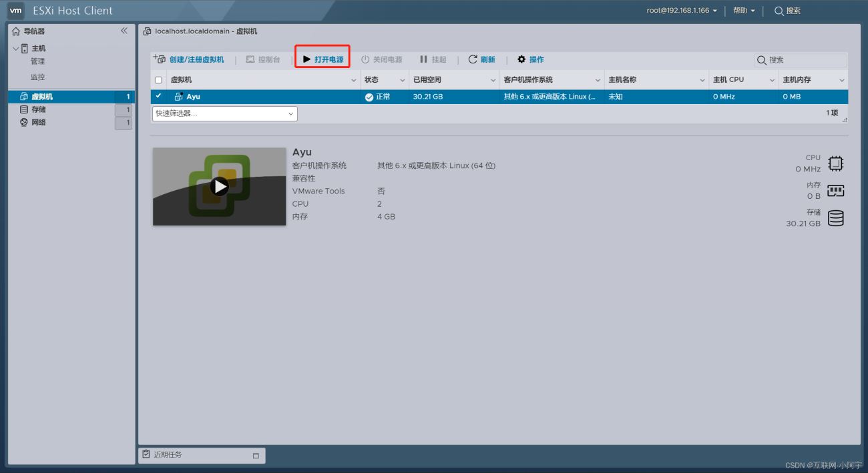Click the 近期任务 panel title
This screenshot has height=473, width=868.
pyautogui.click(x=168, y=454)
